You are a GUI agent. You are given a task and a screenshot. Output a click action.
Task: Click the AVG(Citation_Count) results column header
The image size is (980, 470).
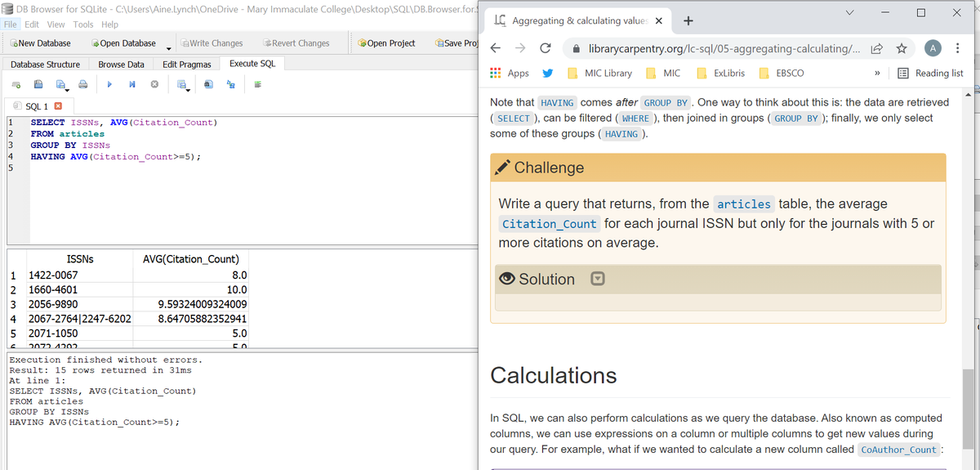click(190, 259)
